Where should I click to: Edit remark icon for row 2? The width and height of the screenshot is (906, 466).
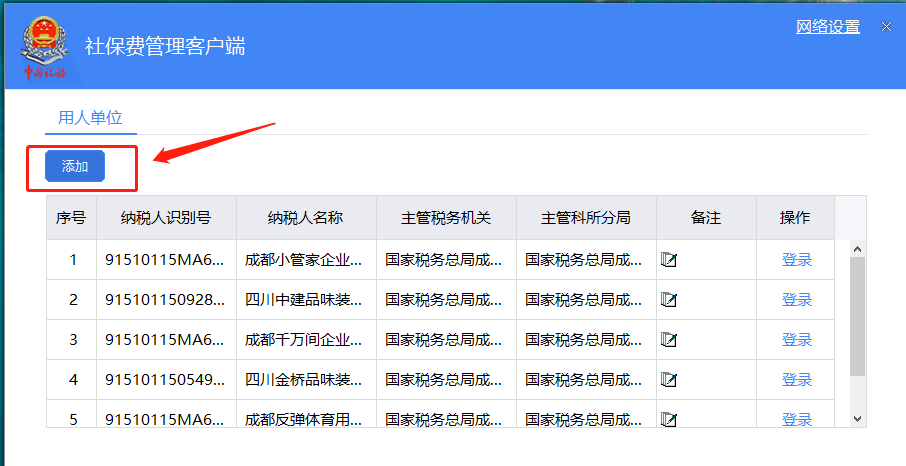coord(669,299)
